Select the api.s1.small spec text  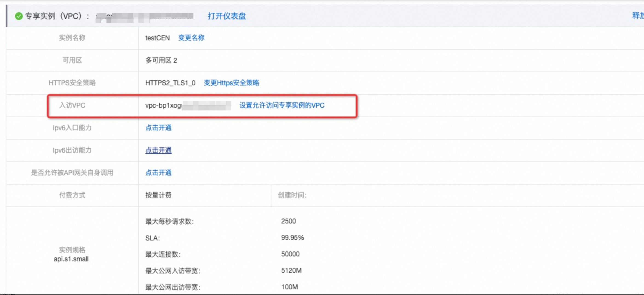(71, 259)
